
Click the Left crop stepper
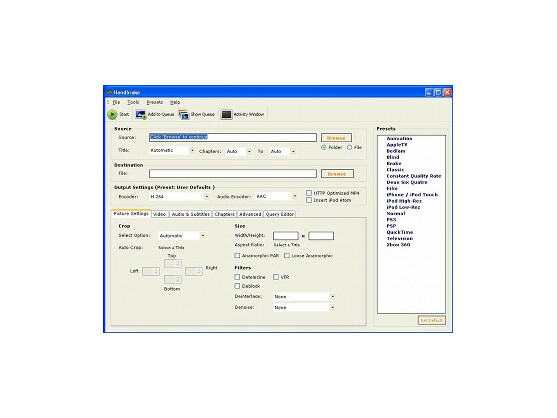pos(151,271)
